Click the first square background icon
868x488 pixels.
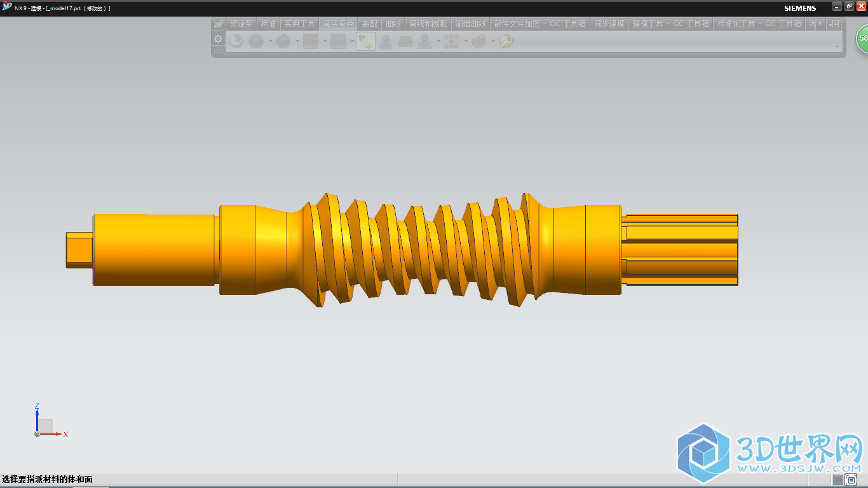click(x=311, y=41)
